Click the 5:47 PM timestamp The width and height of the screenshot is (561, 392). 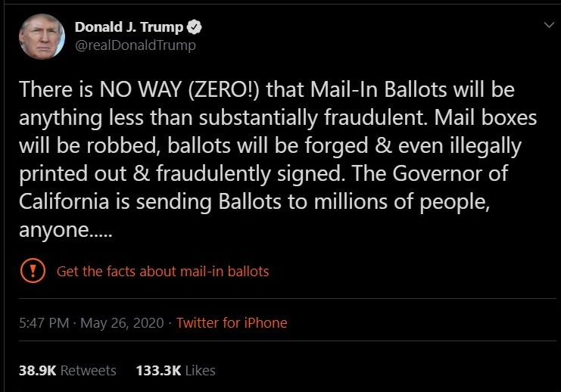tap(44, 322)
